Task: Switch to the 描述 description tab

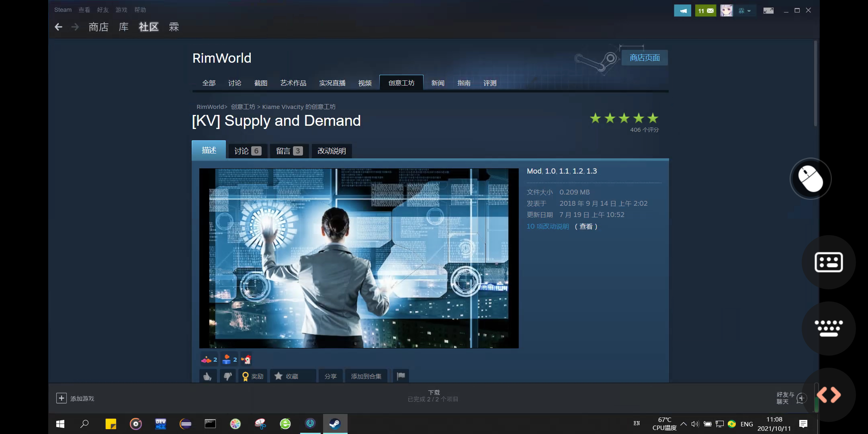Action: 209,150
